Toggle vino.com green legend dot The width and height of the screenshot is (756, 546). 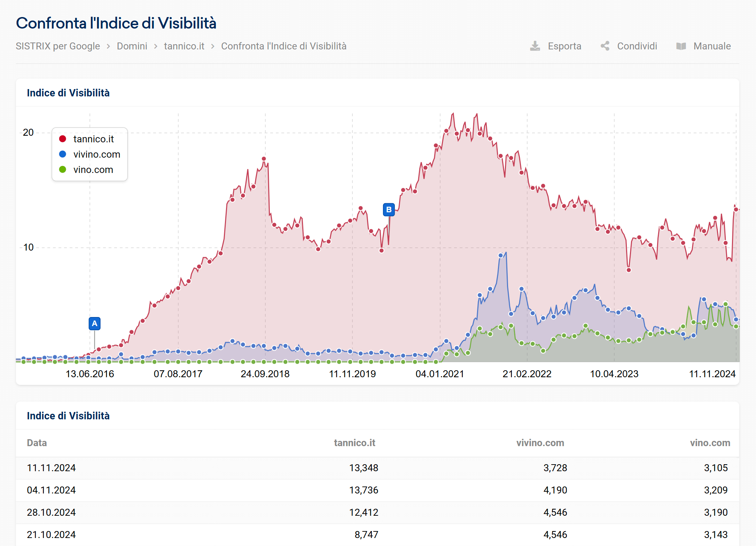[63, 169]
